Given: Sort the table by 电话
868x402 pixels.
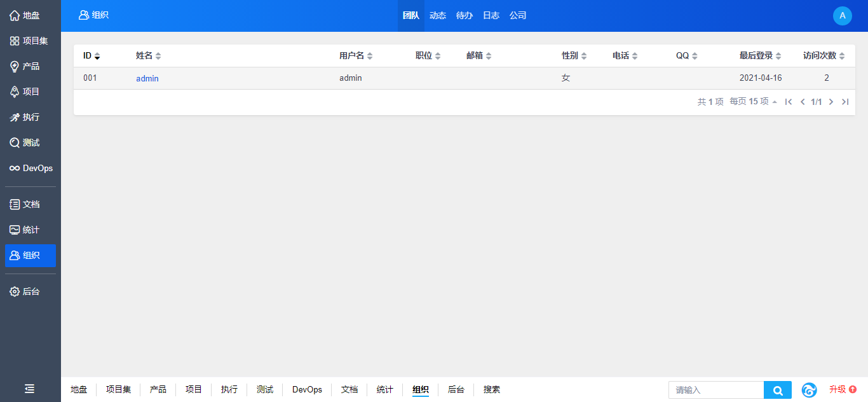Looking at the screenshot, I should (x=625, y=56).
